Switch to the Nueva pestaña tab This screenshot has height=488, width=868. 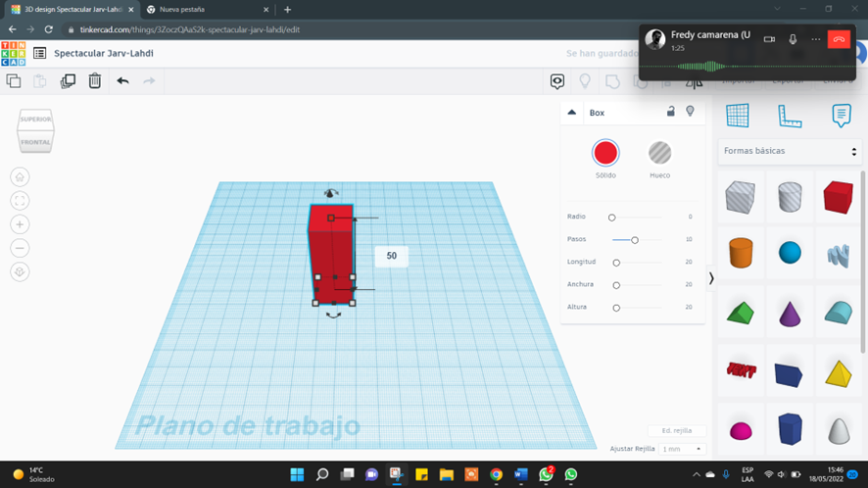coord(206,10)
